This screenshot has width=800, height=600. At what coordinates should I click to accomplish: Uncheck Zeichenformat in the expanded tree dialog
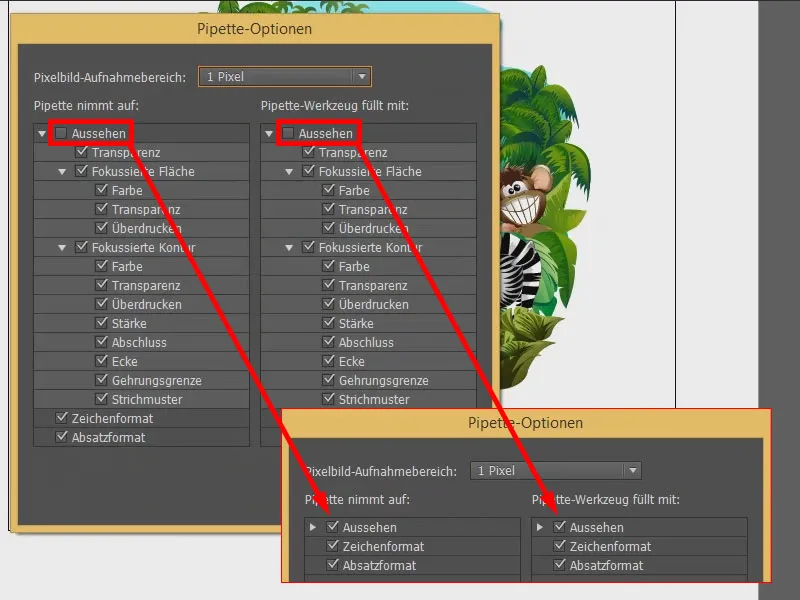61,417
